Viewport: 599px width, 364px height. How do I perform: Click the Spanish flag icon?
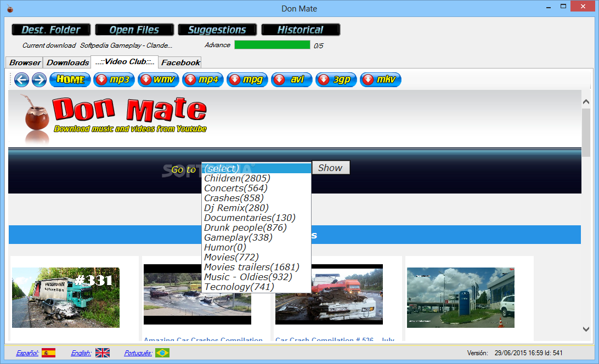click(x=48, y=352)
